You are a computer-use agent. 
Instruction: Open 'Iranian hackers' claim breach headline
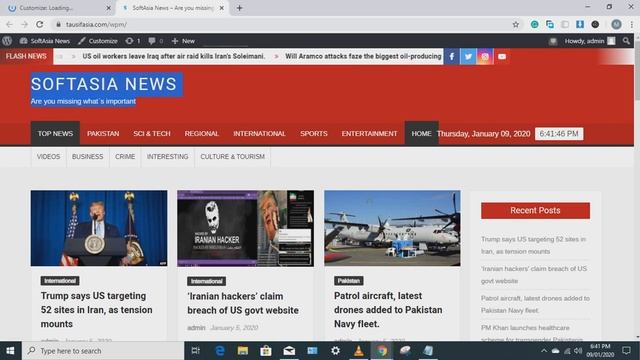click(243, 303)
